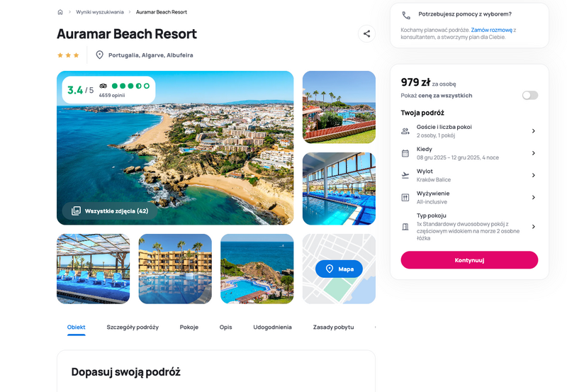Open the Mapa button on map tile
Viewport: 567px width, 392px height.
pos(339,269)
